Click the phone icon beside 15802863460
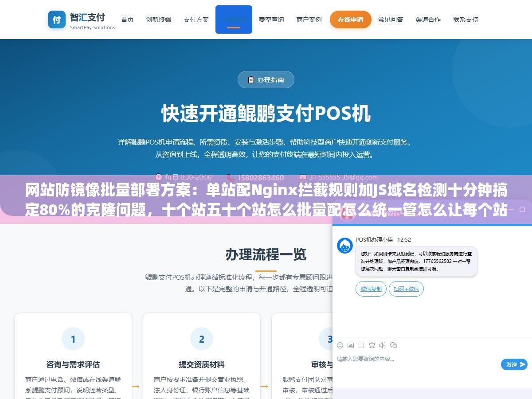Viewport: 532px width, 399px height. point(230,177)
